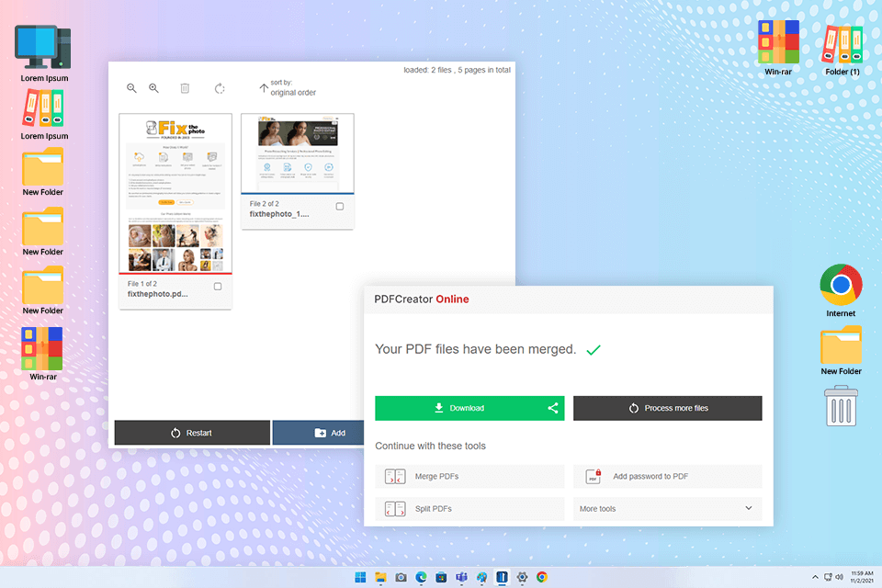Open the Lorem Ipsum computer desktop icon
The image size is (882, 588).
pyautogui.click(x=44, y=53)
